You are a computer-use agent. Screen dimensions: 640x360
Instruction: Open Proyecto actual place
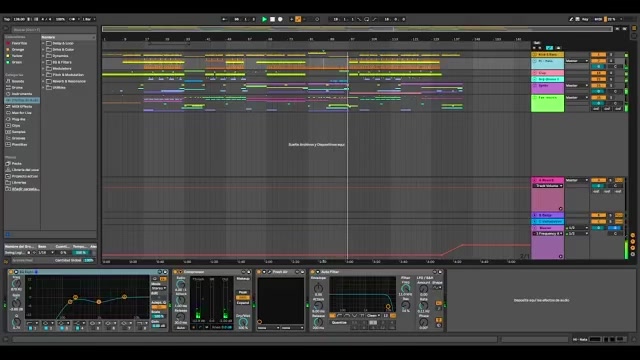[x=24, y=176]
